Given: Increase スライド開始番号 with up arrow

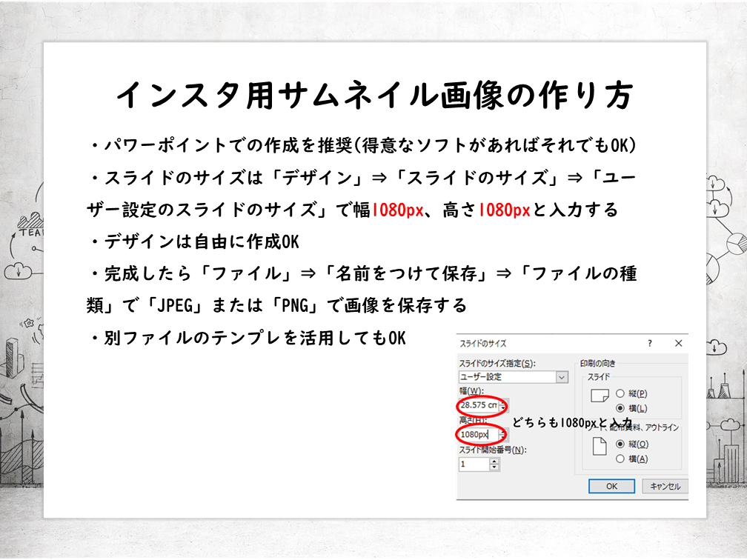Looking at the screenshot, I should pos(494,461).
